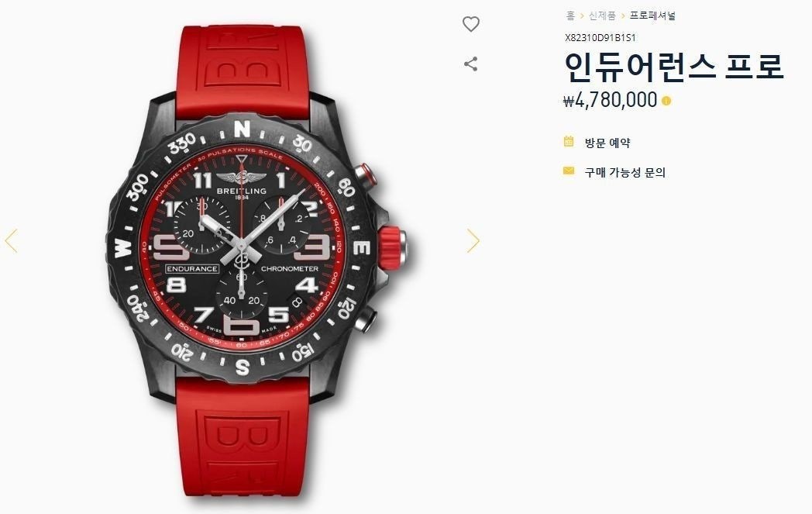Click the calendar icon next to 방문 예약
This screenshot has height=514, width=812.
(569, 141)
